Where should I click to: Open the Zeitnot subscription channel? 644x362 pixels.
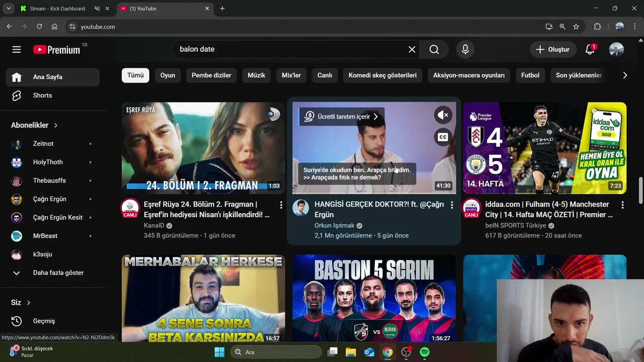[53, 144]
